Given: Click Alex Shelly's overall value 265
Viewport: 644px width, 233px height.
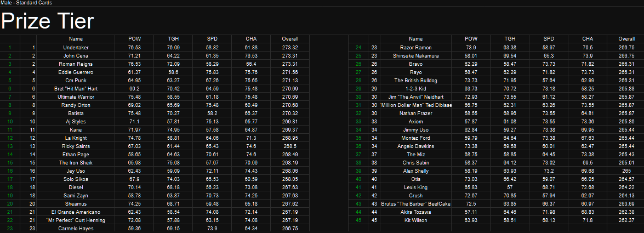Looking at the screenshot, I should (627, 171).
